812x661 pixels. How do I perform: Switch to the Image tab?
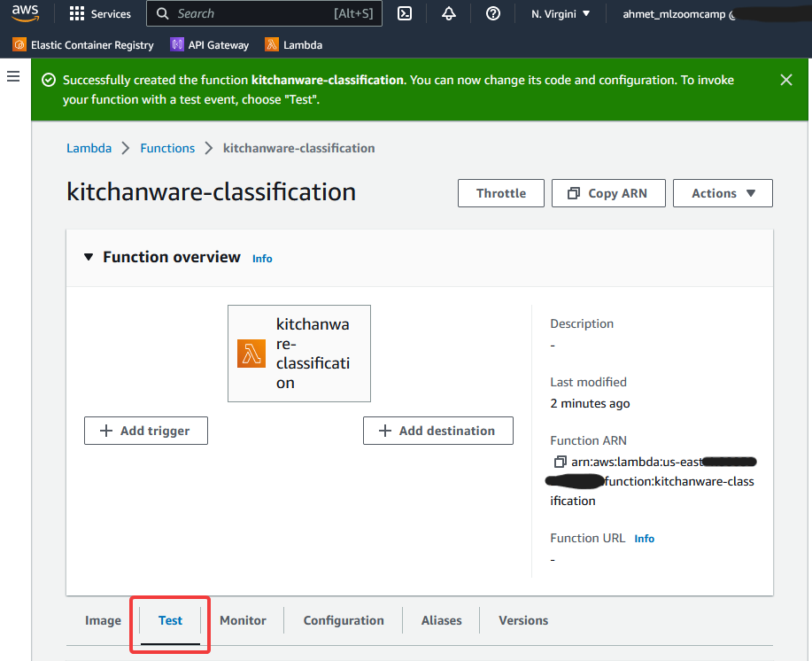pyautogui.click(x=103, y=620)
